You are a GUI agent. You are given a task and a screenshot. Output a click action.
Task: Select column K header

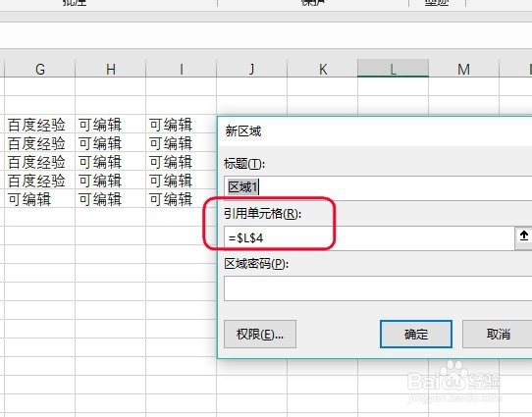[322, 69]
